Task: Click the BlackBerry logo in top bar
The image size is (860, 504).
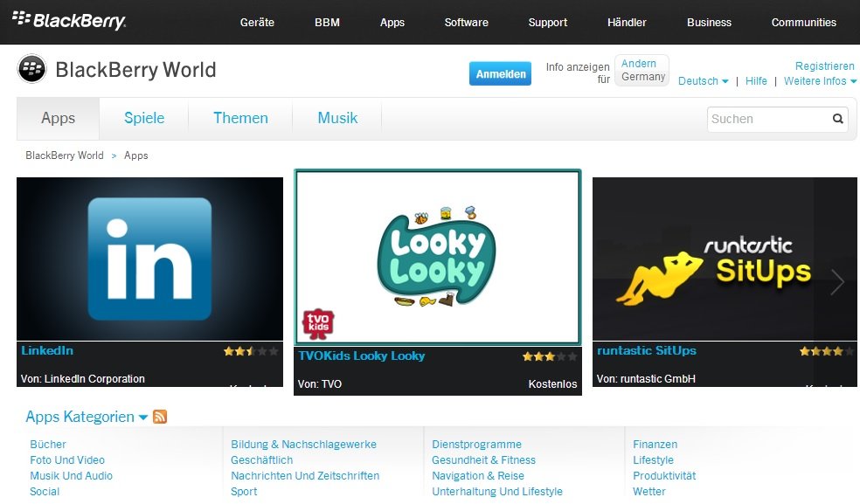Action: tap(68, 21)
